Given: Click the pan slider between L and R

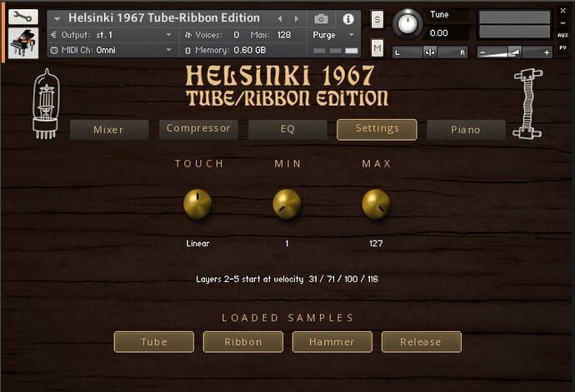Looking at the screenshot, I should tap(430, 52).
